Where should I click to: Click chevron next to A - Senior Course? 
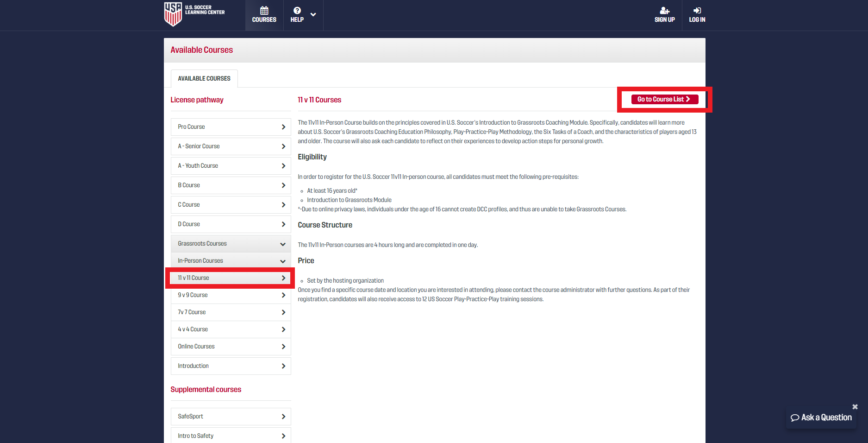[283, 146]
